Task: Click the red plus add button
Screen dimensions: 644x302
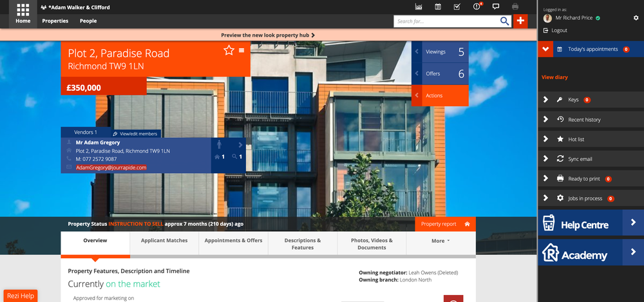Action: click(520, 21)
